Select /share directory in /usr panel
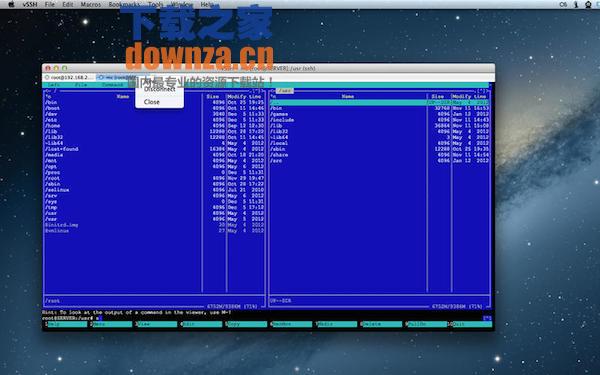The image size is (600, 375). coord(379,155)
